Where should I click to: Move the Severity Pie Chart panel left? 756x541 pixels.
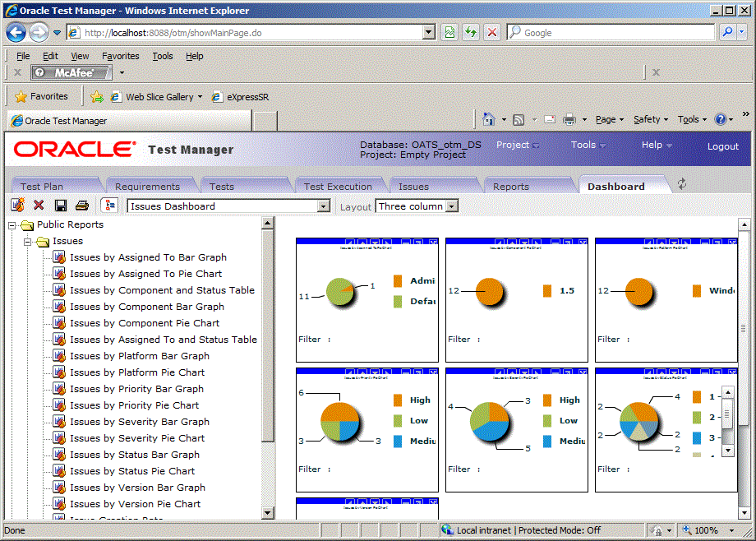(x=500, y=372)
